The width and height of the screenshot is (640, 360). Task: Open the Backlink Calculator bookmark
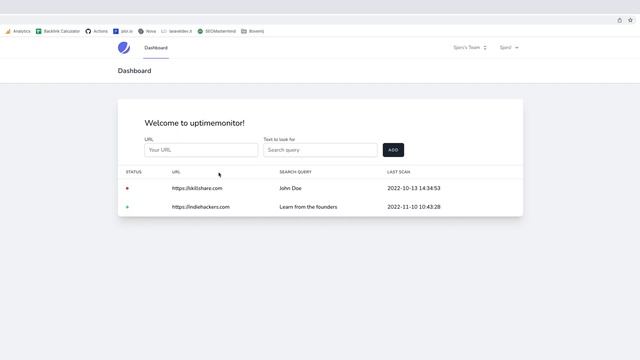pos(58,31)
